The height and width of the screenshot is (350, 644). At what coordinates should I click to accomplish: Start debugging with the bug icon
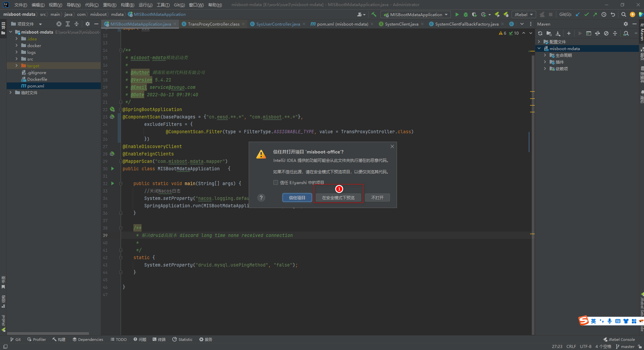coord(466,14)
